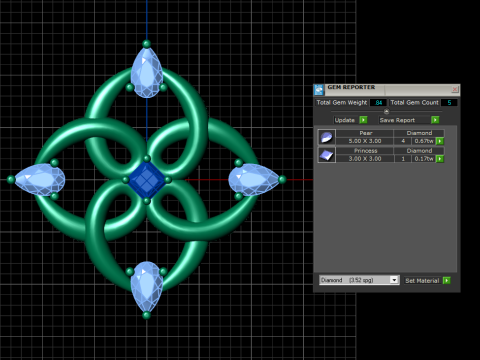Click the '0.17tw' weight cell

point(424,159)
